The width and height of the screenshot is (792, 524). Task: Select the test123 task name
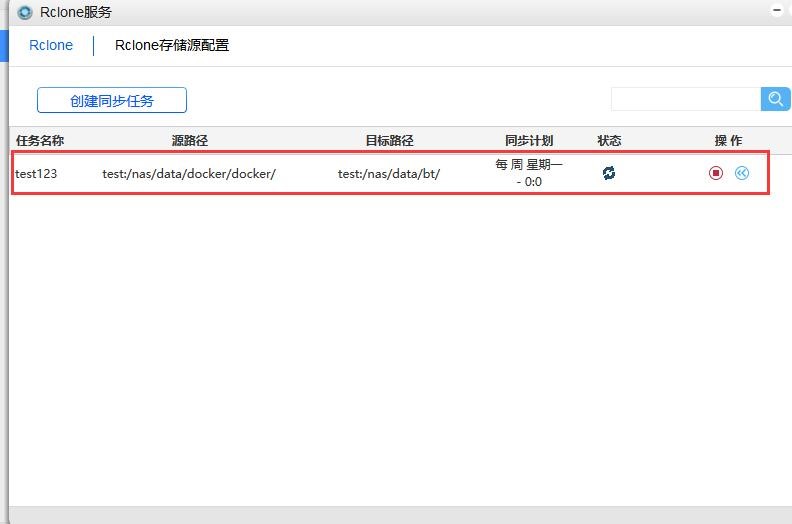pyautogui.click(x=36, y=174)
